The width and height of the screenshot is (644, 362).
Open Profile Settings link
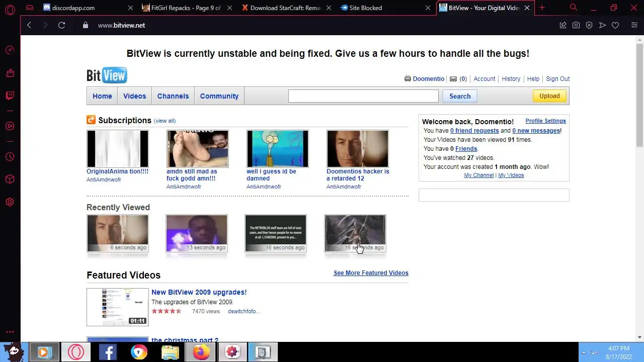(x=545, y=121)
